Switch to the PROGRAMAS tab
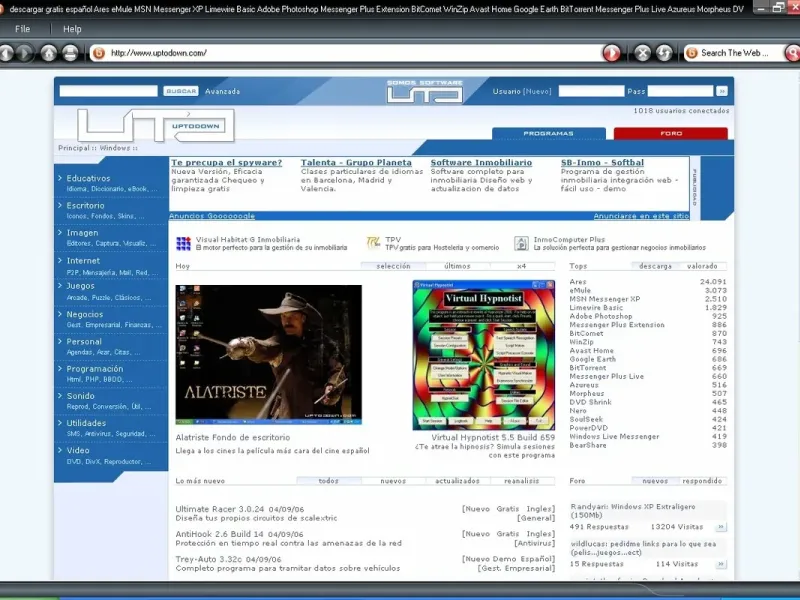Image resolution: width=800 pixels, height=600 pixels. (548, 133)
